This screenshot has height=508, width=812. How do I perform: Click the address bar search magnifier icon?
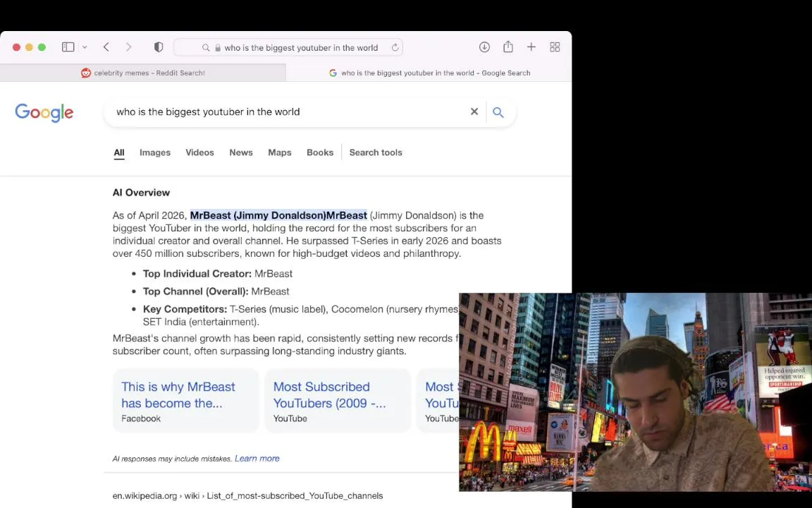coord(206,48)
